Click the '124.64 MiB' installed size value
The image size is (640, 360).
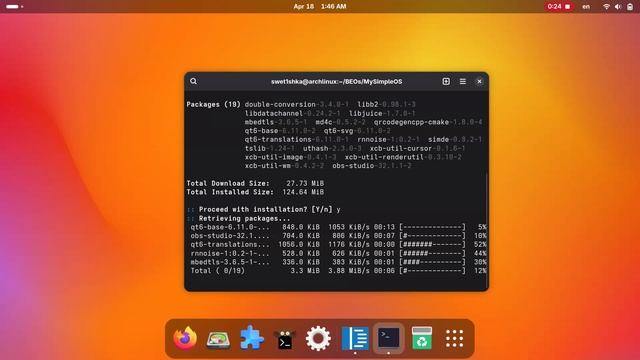click(x=303, y=192)
